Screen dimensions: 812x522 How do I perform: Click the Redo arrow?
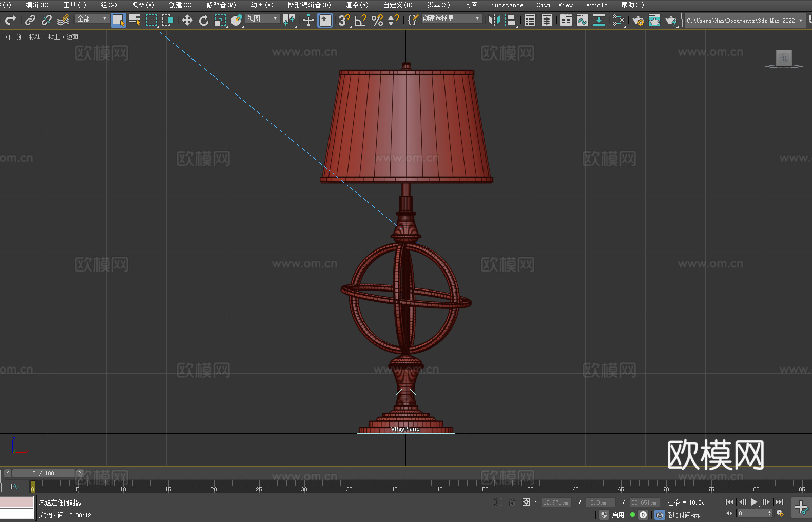tap(10, 20)
